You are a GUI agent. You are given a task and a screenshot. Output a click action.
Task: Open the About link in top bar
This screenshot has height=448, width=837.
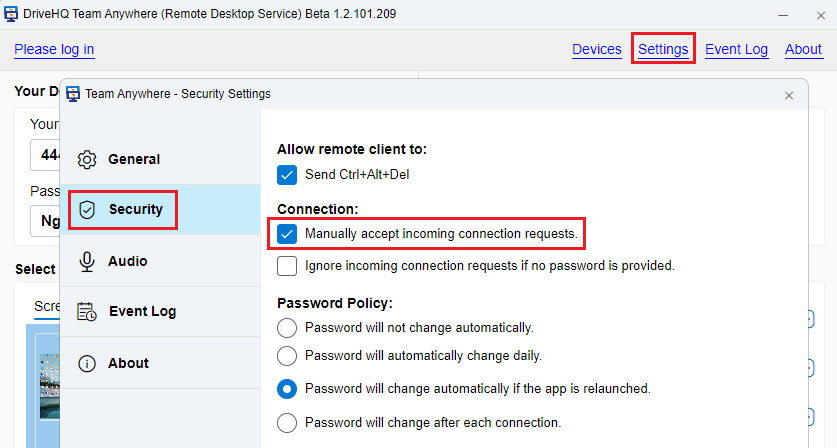click(x=803, y=49)
